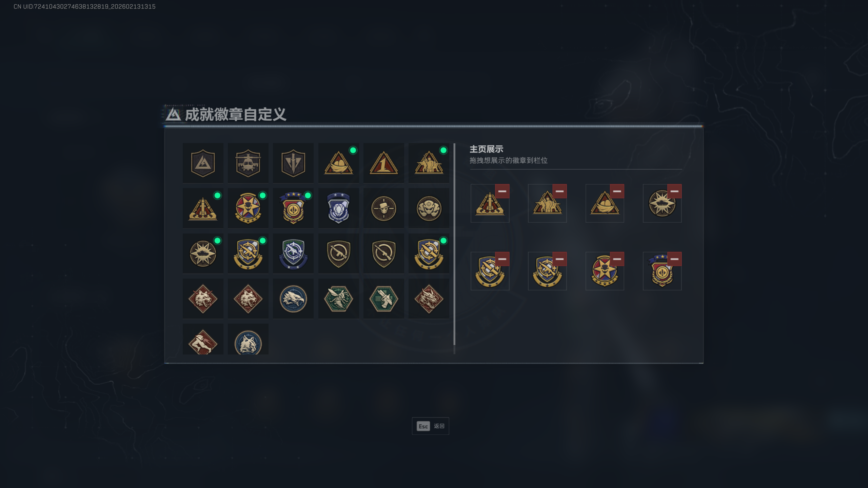Viewport: 868px width, 488px height.
Task: Select the green-dotted soldiers triangle badge
Action: click(429, 163)
